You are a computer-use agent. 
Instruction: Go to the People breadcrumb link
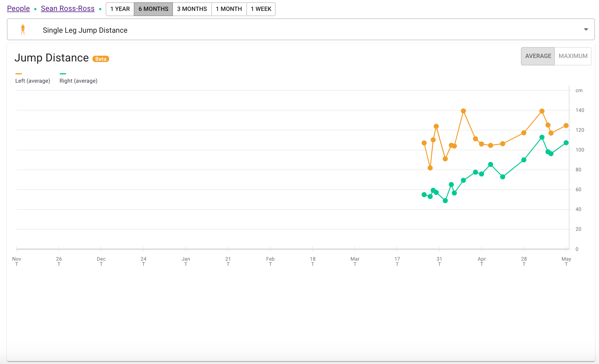click(18, 9)
